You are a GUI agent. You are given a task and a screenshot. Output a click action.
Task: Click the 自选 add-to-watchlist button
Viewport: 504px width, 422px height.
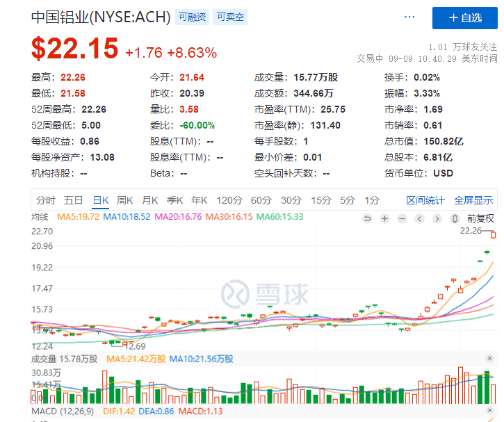pyautogui.click(x=465, y=18)
